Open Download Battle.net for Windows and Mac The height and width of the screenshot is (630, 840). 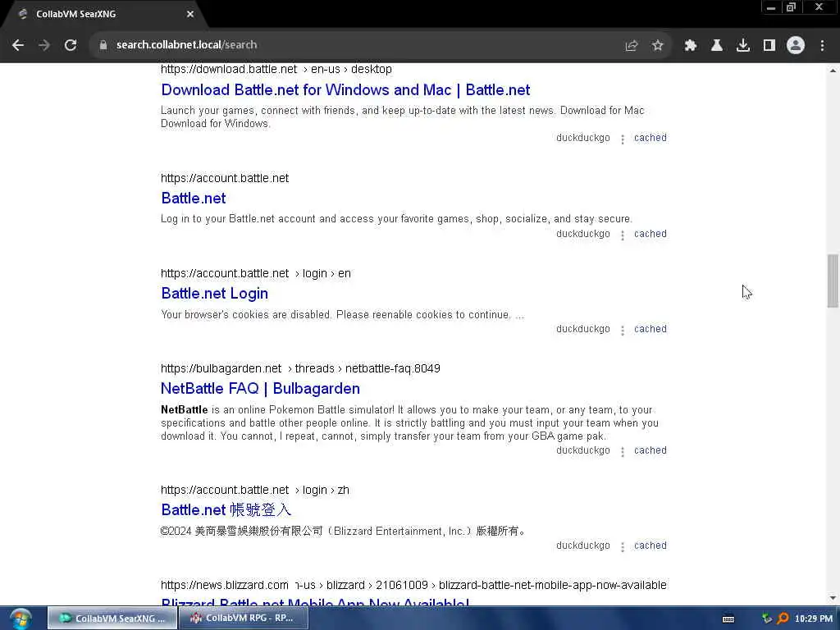pos(345,90)
